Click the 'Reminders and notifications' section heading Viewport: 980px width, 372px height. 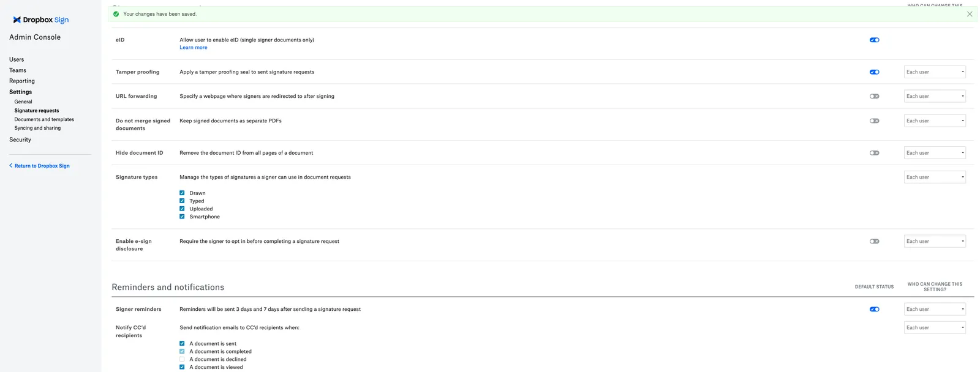click(x=168, y=287)
